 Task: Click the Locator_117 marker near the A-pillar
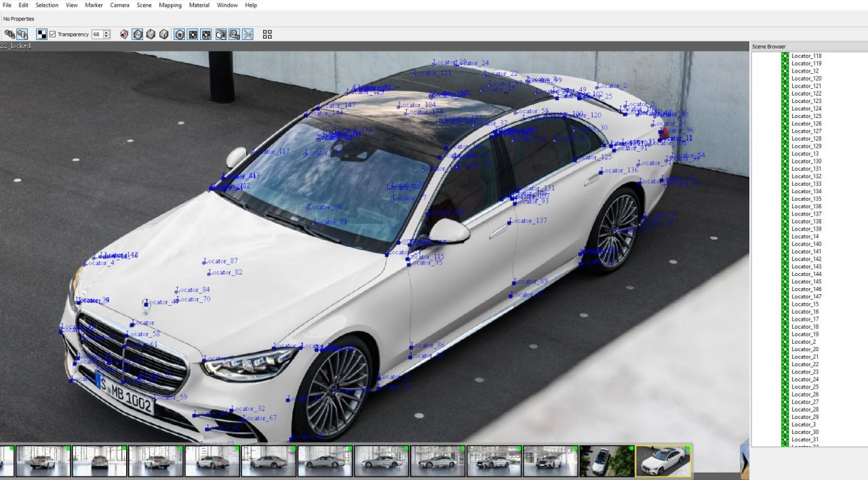[271, 152]
